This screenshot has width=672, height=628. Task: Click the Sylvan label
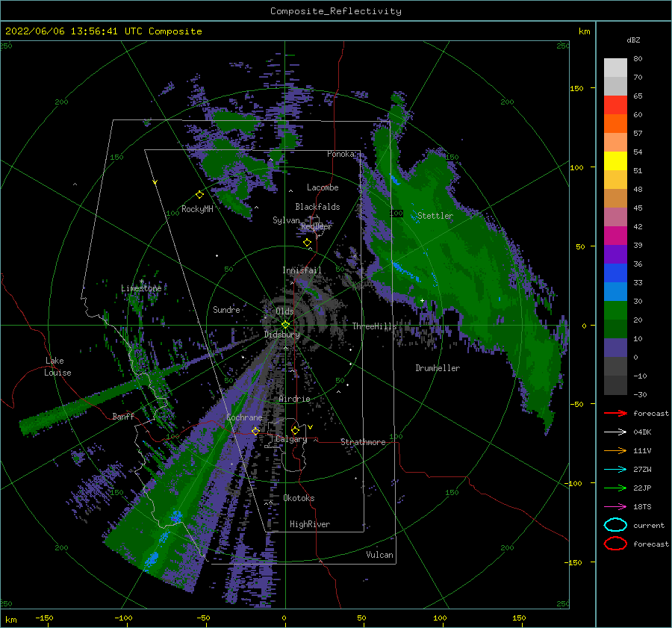click(286, 220)
